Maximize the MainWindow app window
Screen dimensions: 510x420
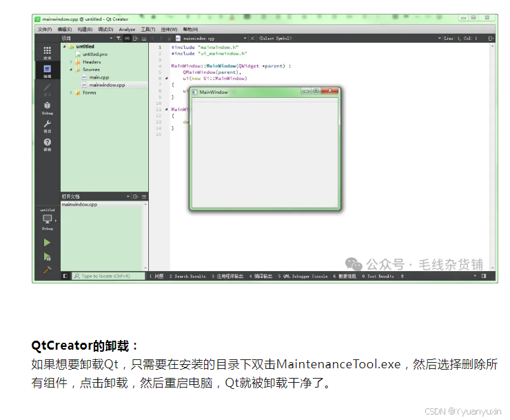(316, 90)
